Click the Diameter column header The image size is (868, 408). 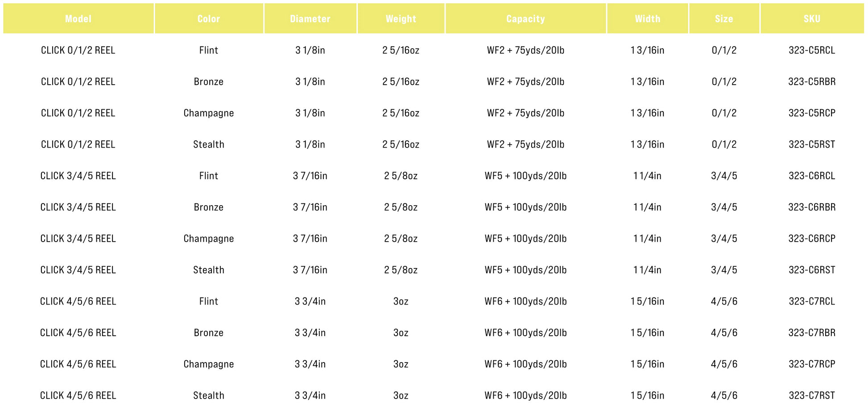[310, 19]
